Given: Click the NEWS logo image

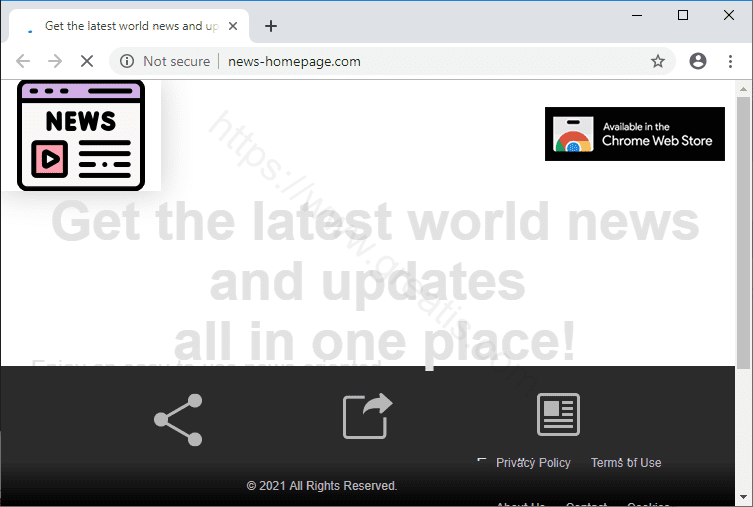Looking at the screenshot, I should (x=81, y=135).
